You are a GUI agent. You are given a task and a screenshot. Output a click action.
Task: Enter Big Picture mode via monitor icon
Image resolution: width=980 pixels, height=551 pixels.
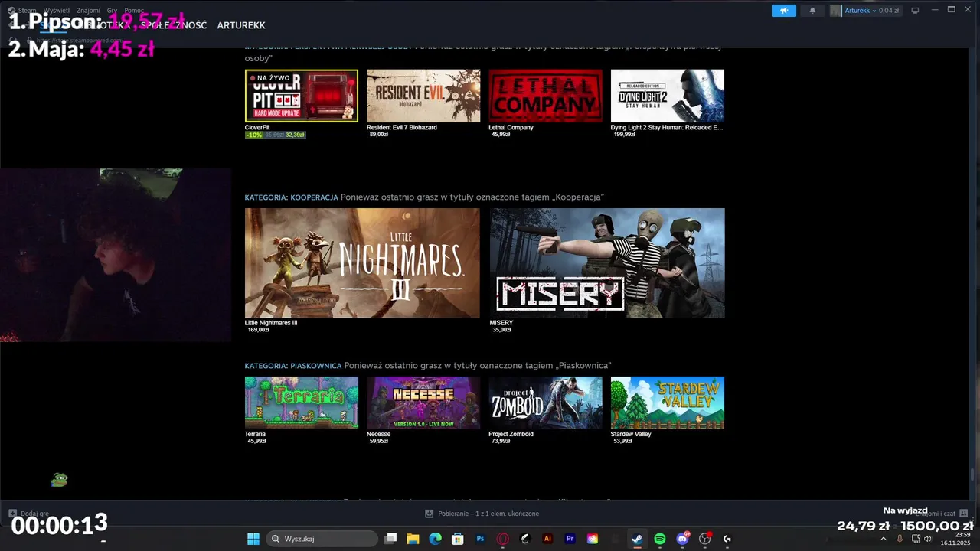click(x=915, y=11)
